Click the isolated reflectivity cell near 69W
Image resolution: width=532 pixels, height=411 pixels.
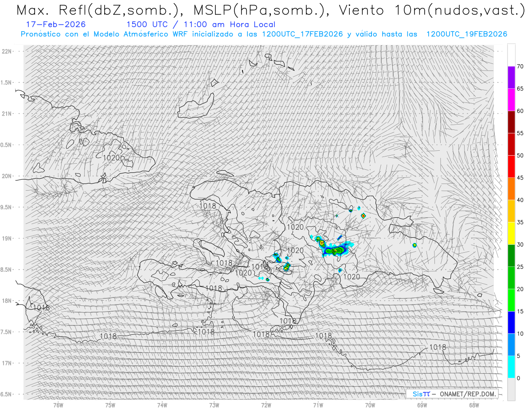tap(415, 245)
